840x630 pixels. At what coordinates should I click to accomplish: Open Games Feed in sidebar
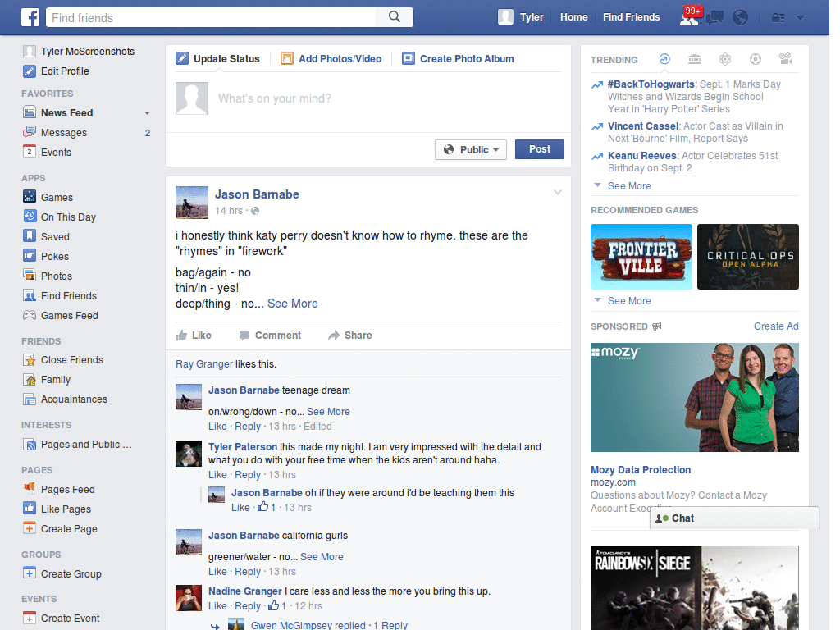click(x=61, y=316)
